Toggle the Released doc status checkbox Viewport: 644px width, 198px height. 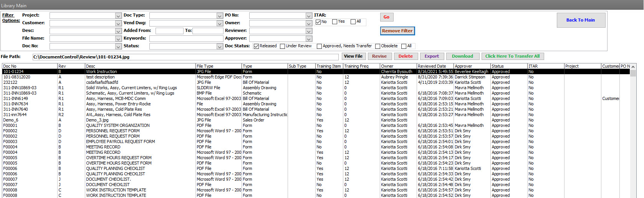coord(256,46)
